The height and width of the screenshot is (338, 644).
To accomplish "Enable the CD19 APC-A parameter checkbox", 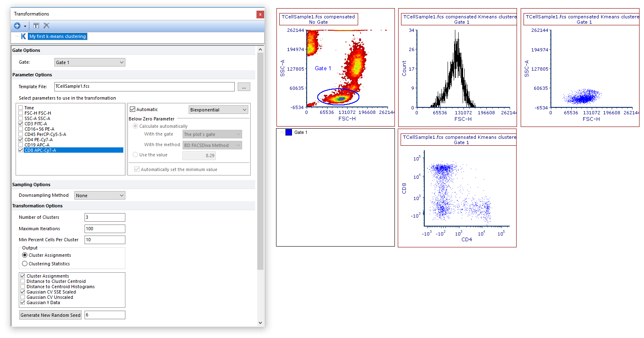I will click(x=21, y=145).
